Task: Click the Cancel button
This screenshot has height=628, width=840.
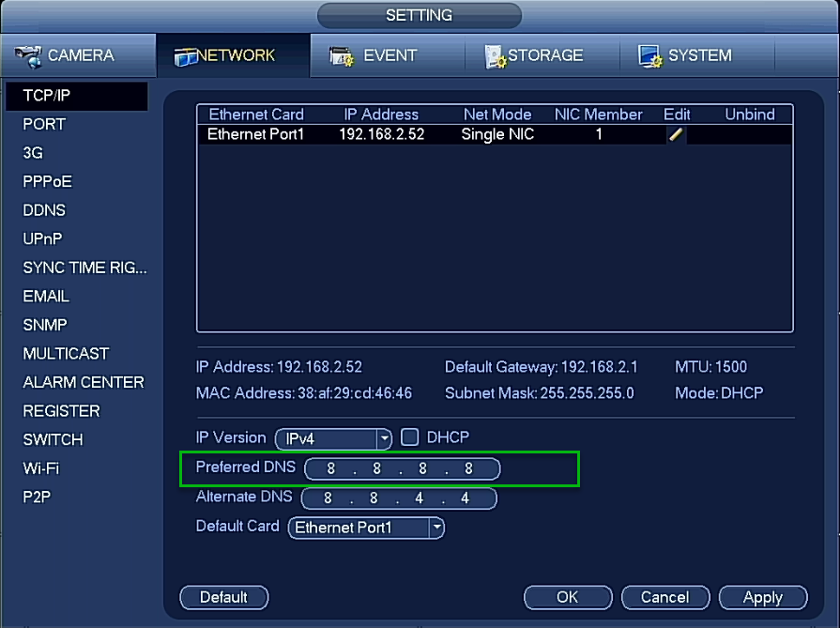Action: 665,597
